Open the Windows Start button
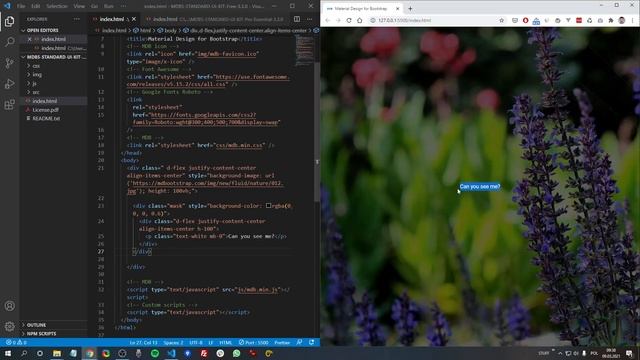The height and width of the screenshot is (360, 640). 7,353
